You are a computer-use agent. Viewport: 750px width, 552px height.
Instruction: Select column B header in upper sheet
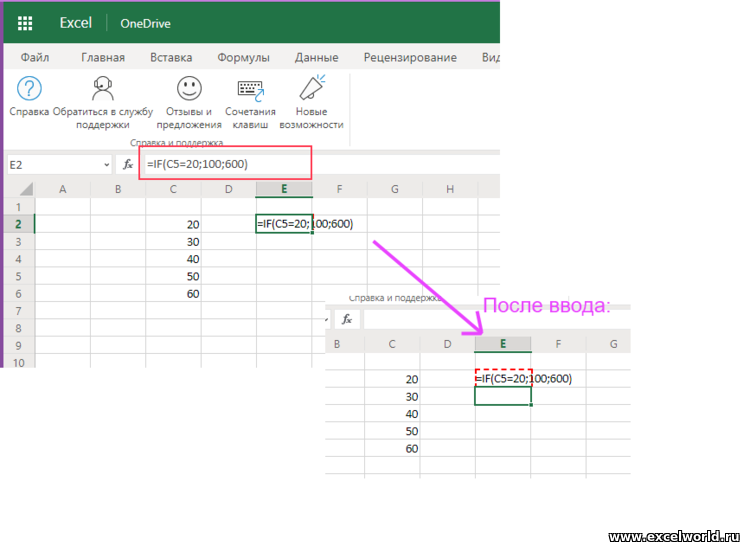pos(118,189)
